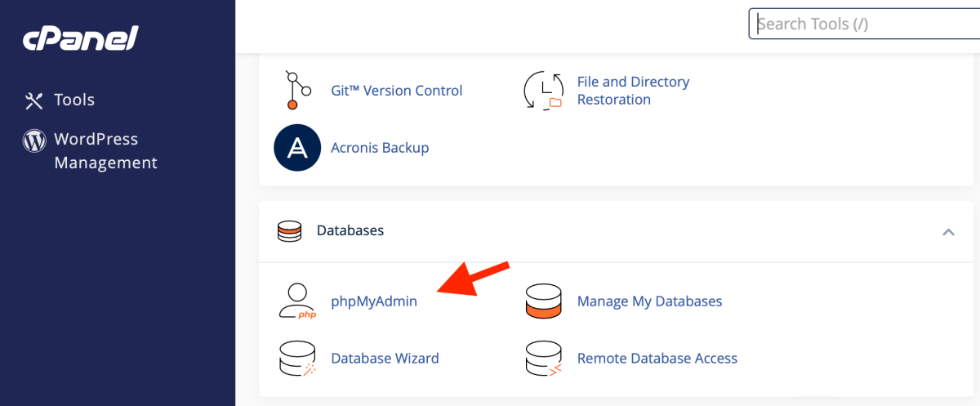980x406 pixels.
Task: Open the phpMyAdmin link
Action: [x=374, y=301]
